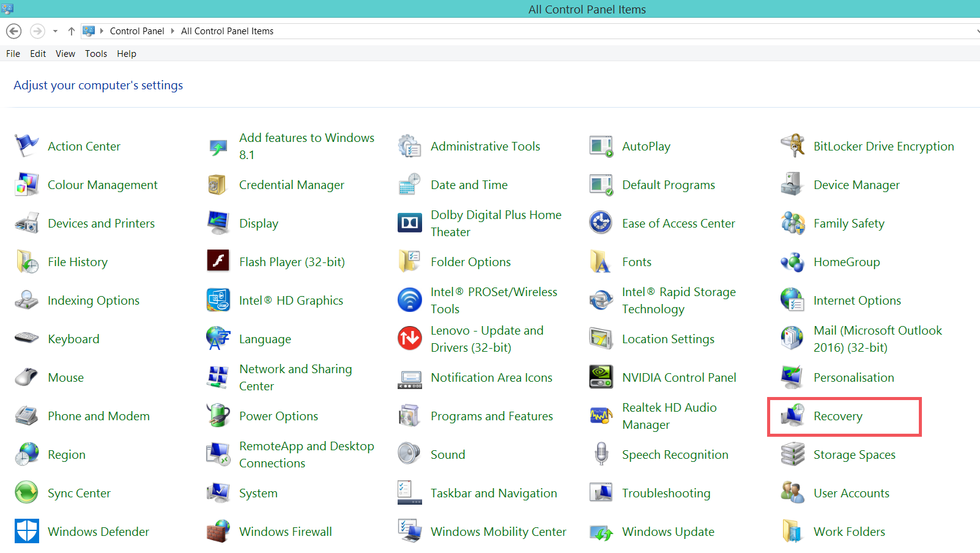The width and height of the screenshot is (980, 553).
Task: Open the Edit menu
Action: pos(38,54)
